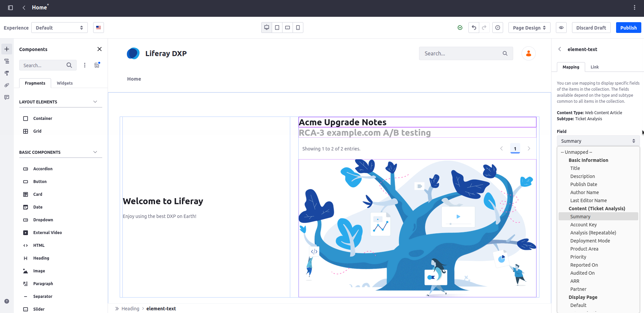
Task: Open the Experience Default dropdown
Action: [60, 28]
